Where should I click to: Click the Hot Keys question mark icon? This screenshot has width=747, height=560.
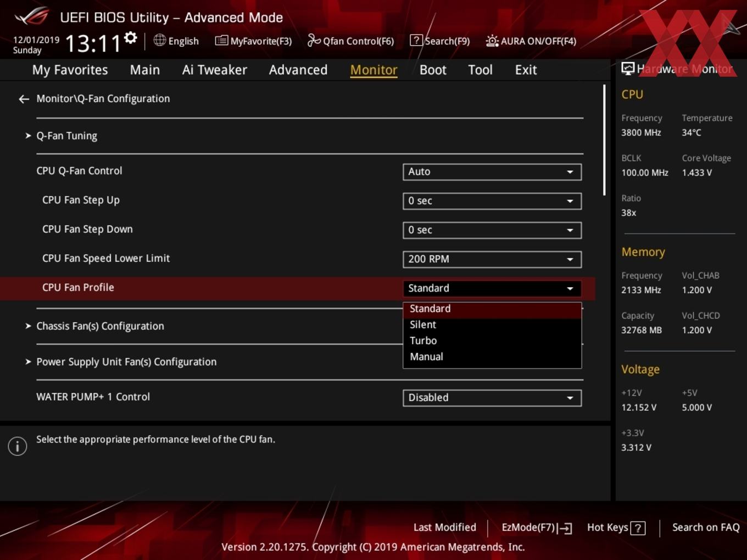click(x=638, y=528)
